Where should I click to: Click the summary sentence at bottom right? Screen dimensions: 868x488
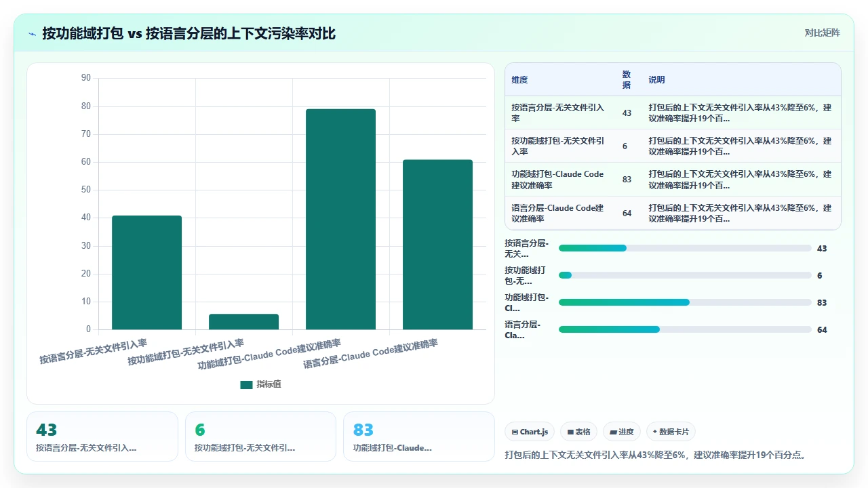(x=656, y=455)
